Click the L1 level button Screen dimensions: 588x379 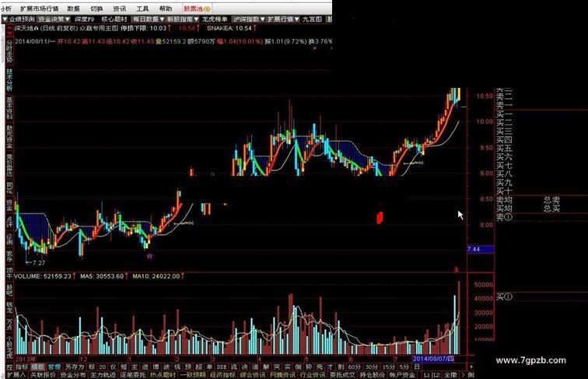point(427,375)
